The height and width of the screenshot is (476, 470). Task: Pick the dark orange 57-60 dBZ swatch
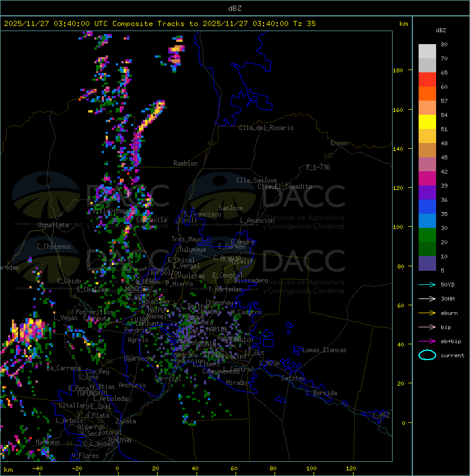[x=427, y=94]
